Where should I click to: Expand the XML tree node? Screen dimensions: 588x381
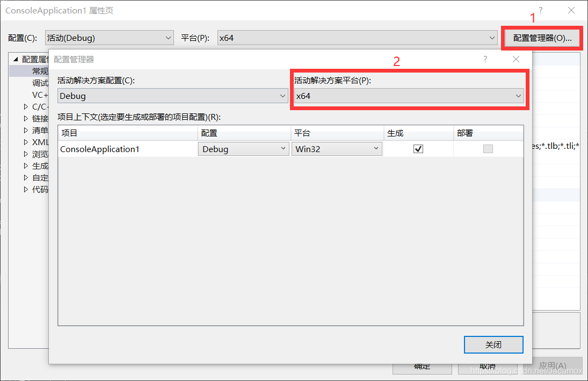pos(26,142)
